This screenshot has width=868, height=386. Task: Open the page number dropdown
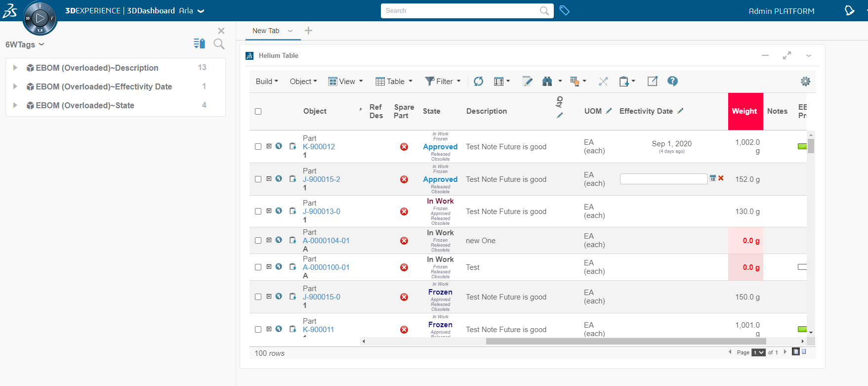pyautogui.click(x=758, y=352)
